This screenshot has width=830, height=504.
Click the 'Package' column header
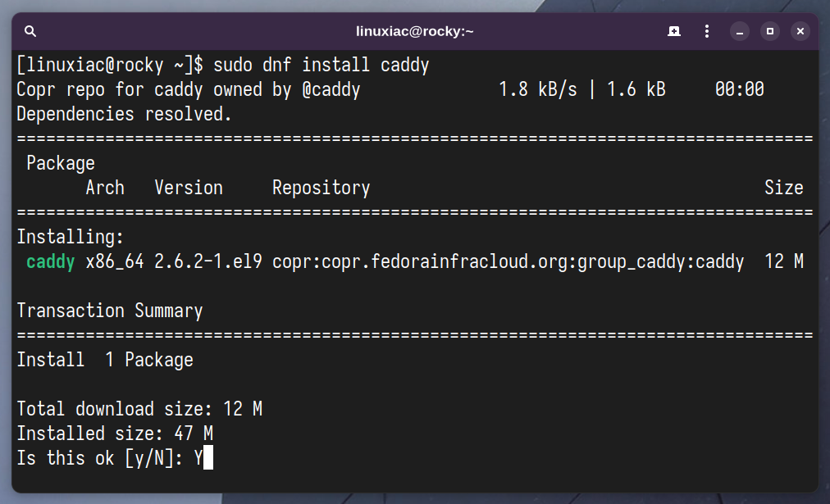[61, 163]
